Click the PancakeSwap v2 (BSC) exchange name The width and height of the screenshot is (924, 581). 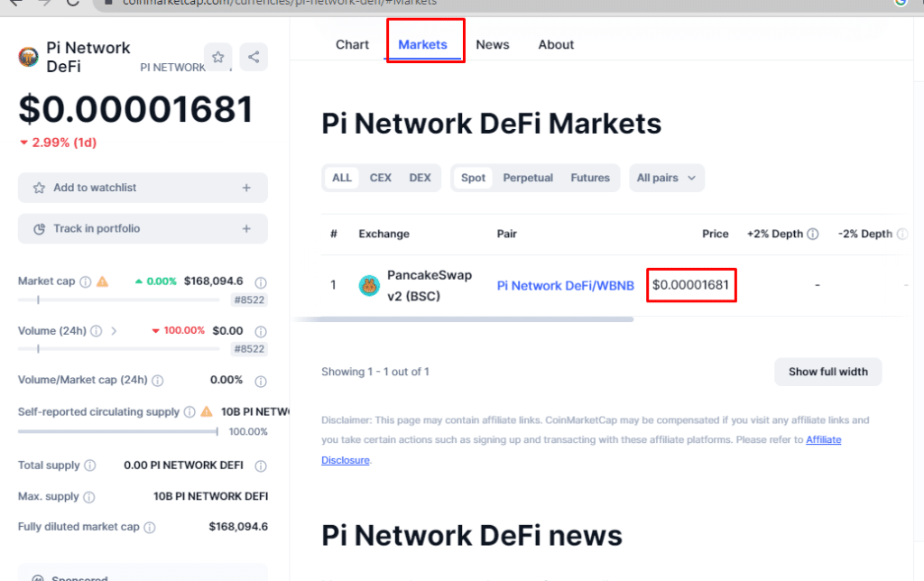point(430,286)
